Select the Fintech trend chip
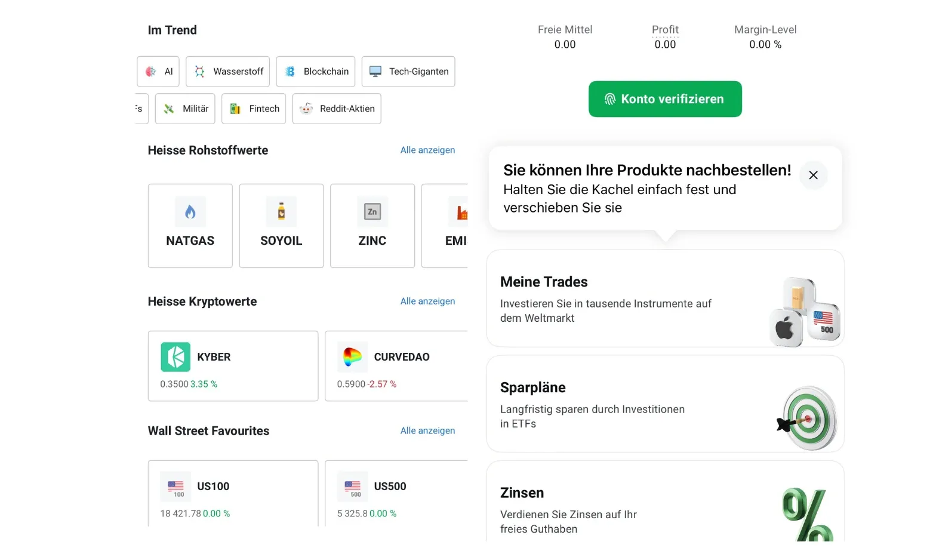The height and width of the screenshot is (560, 933). coord(254,109)
